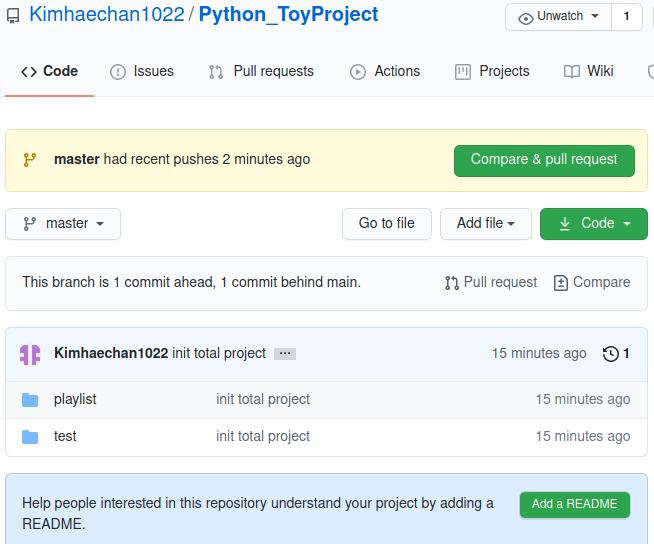
Task: Click the bold master branch name in banner
Action: click(77, 159)
